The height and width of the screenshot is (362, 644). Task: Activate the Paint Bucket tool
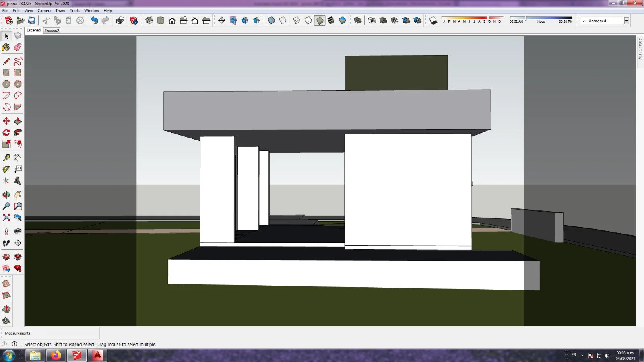(6, 47)
